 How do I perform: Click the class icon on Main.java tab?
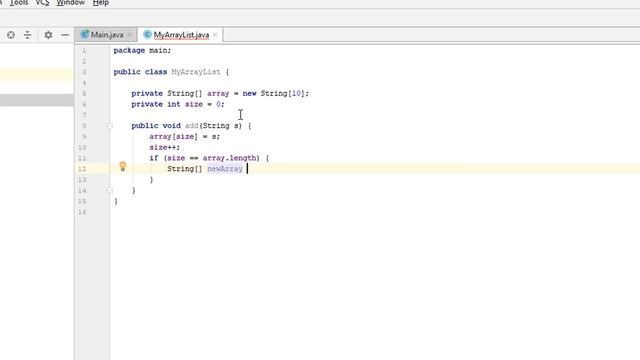[85, 35]
